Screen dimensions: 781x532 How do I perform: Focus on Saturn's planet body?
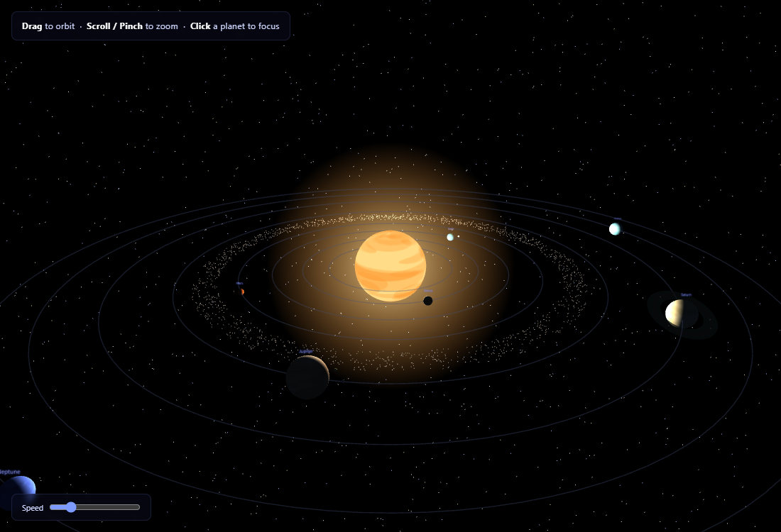[x=682, y=314]
